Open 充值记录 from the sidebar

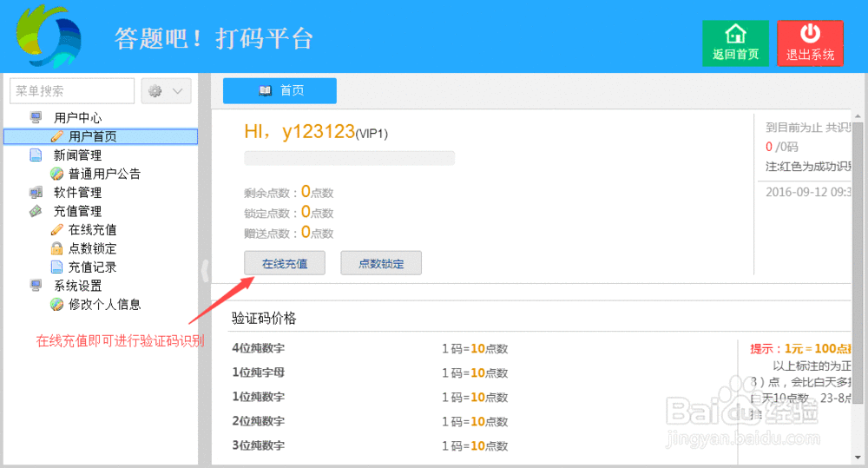pos(92,267)
